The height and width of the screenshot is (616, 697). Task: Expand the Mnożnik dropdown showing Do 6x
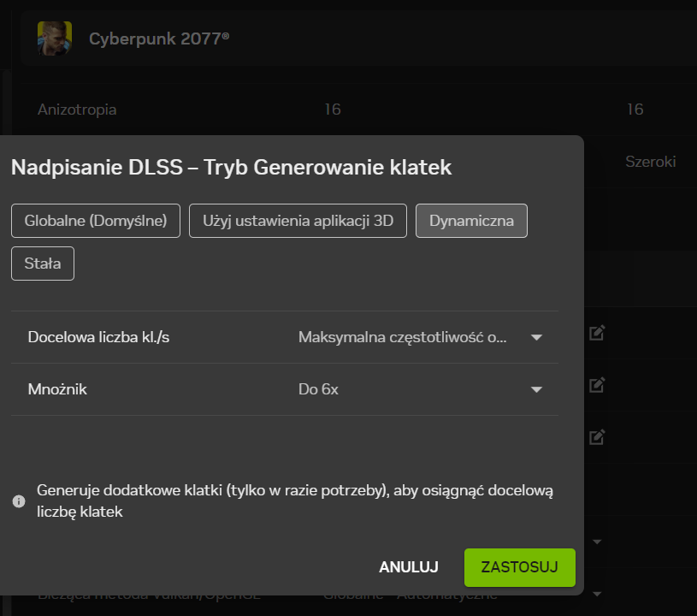(420, 389)
